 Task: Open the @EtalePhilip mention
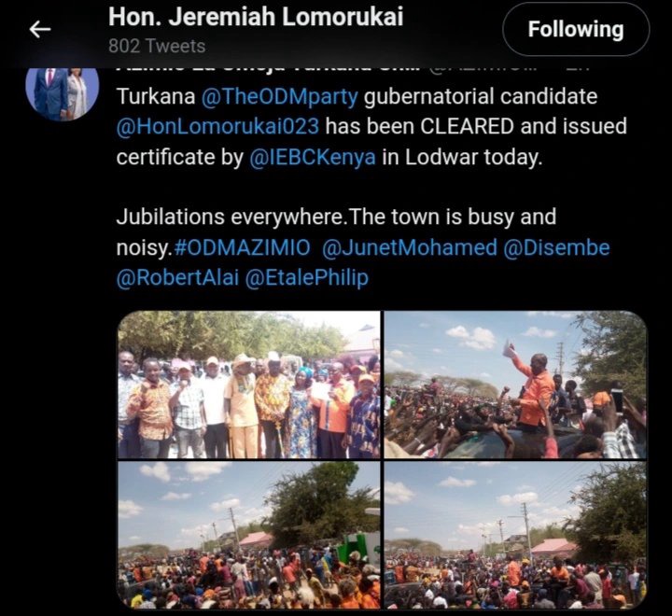tap(307, 277)
